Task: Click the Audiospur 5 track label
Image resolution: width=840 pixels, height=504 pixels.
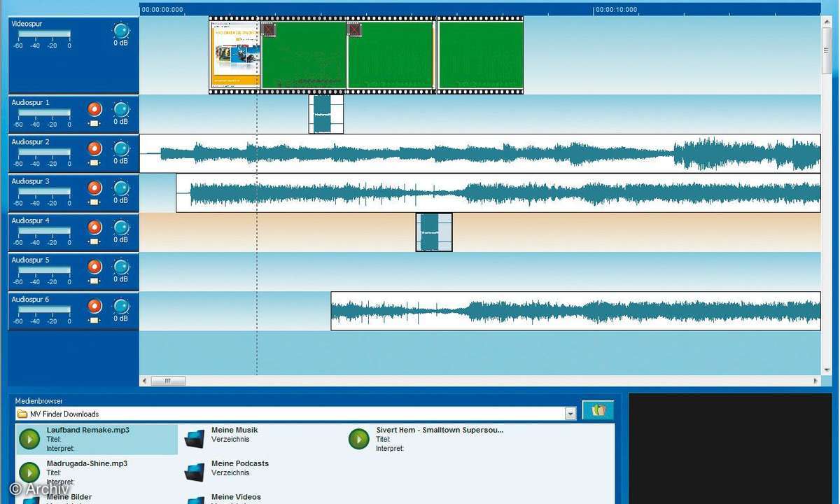Action: [31, 260]
